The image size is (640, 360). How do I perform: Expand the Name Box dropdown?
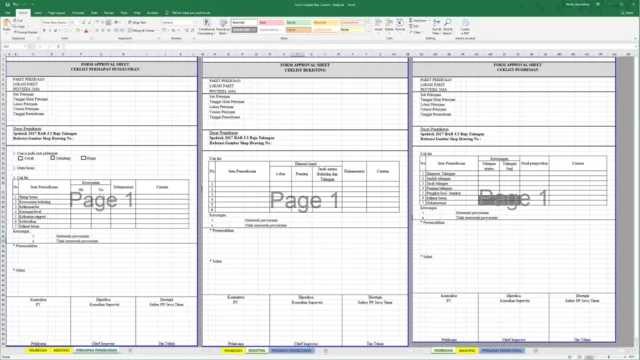tap(25, 47)
